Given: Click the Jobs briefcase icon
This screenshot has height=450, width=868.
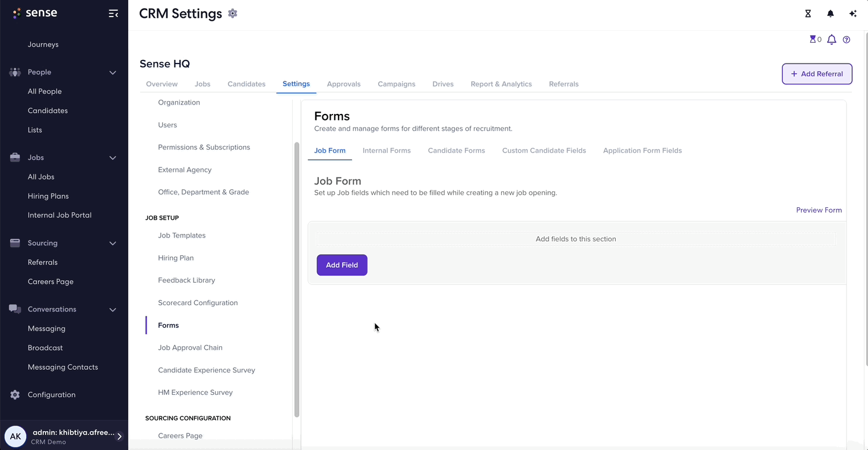Looking at the screenshot, I should 15,157.
